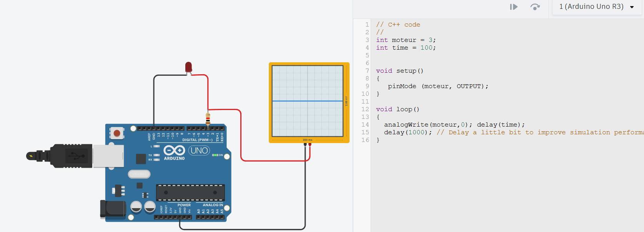Click the oscilloscope red positive terminal
644x232 pixels.
pyautogui.click(x=310, y=145)
